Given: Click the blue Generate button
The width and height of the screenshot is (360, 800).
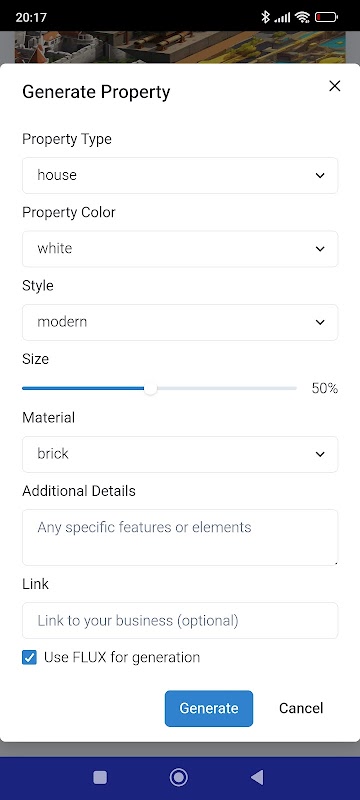Looking at the screenshot, I should coord(209,708).
